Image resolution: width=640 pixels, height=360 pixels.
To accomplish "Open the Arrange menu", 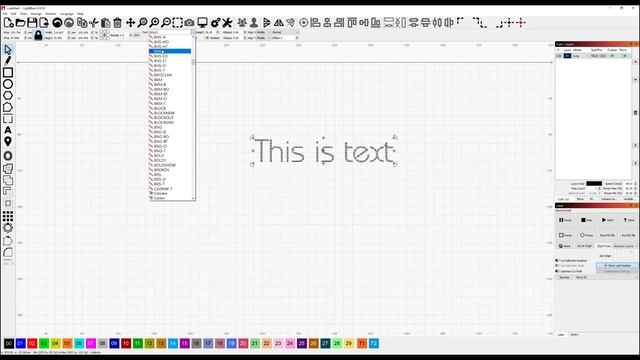I will (36, 14).
